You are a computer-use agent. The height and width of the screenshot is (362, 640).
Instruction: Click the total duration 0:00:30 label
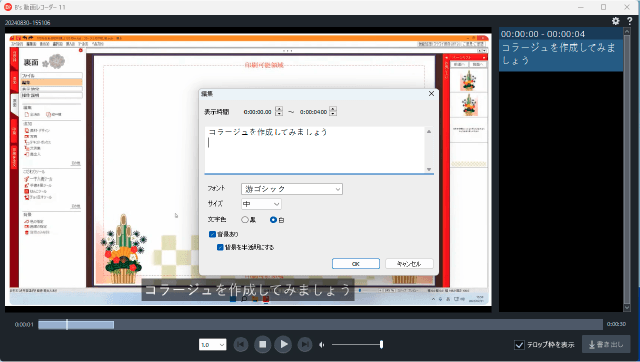(x=616, y=324)
